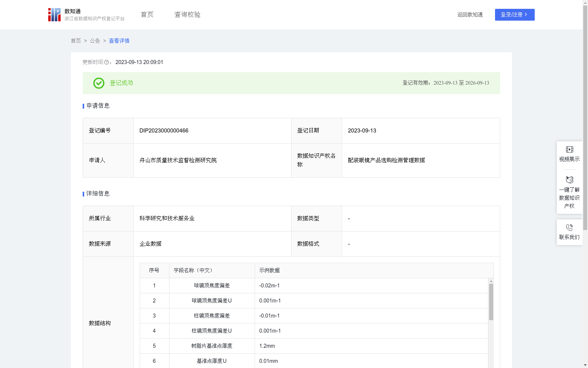
Task: Click the 1.2mm example value
Action: [x=267, y=346]
